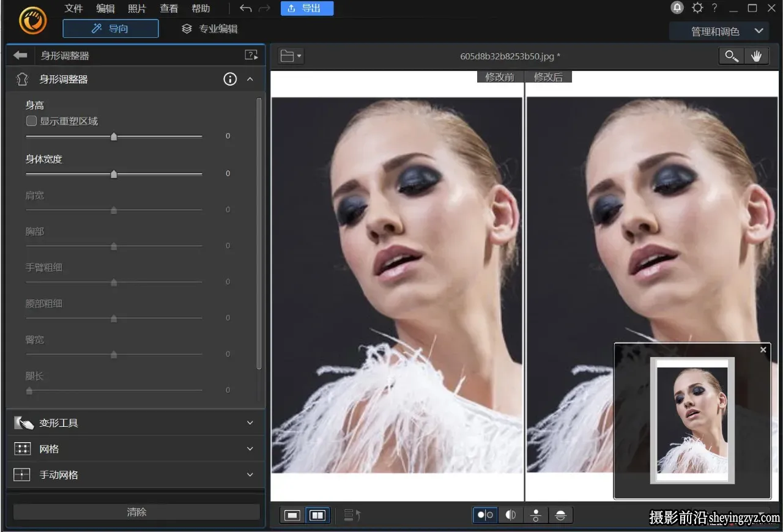Screen dimensions: 783x532
Task: Click the 身高 slider handle
Action: tap(114, 136)
